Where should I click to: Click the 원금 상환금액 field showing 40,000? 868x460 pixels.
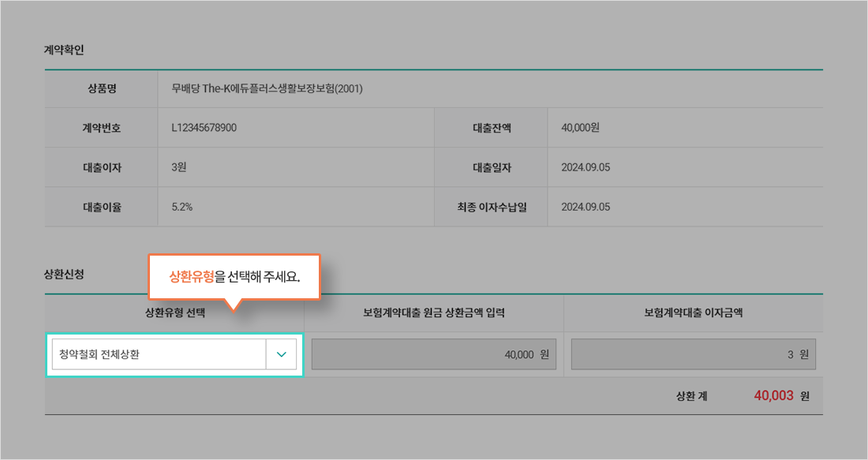(x=433, y=354)
